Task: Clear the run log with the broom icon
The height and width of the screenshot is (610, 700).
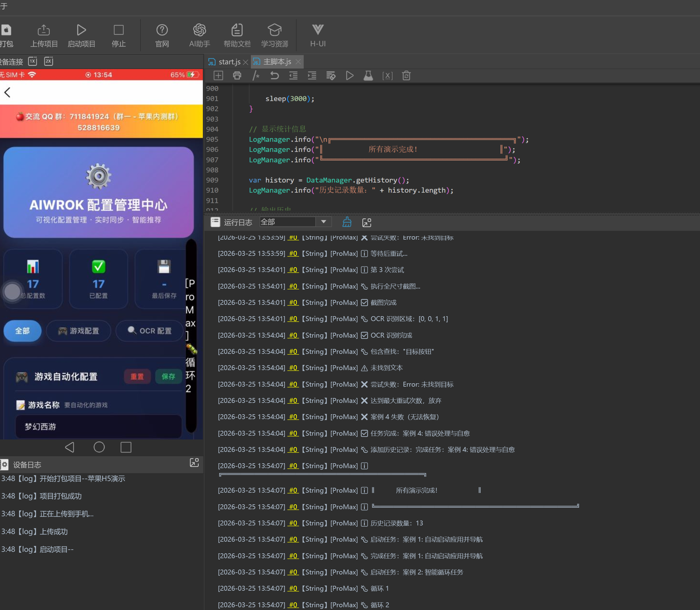Action: coord(346,222)
